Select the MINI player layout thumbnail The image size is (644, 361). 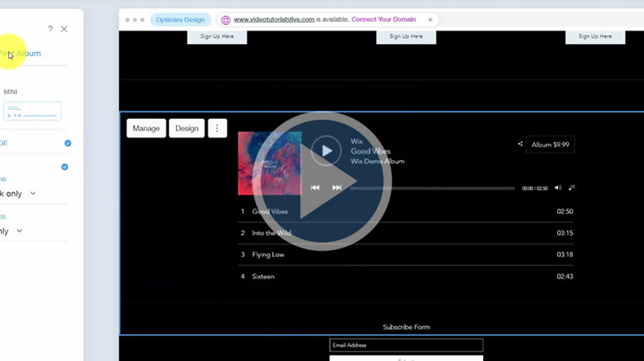coord(32,111)
